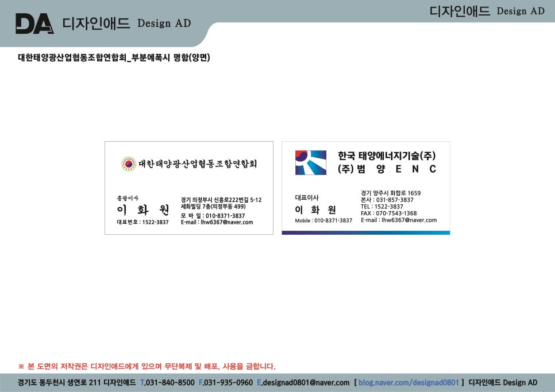Click the blue sun logo on right card
Screen dimensions: 555x392
tap(311, 162)
